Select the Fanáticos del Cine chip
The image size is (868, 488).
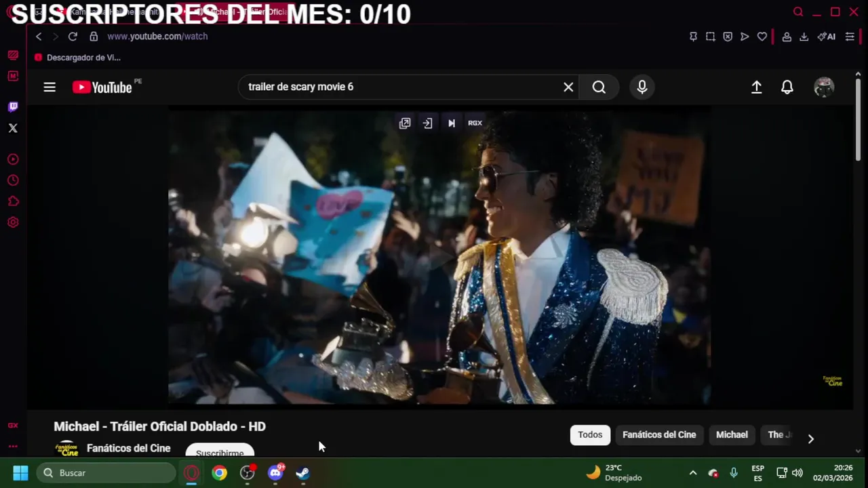click(659, 434)
